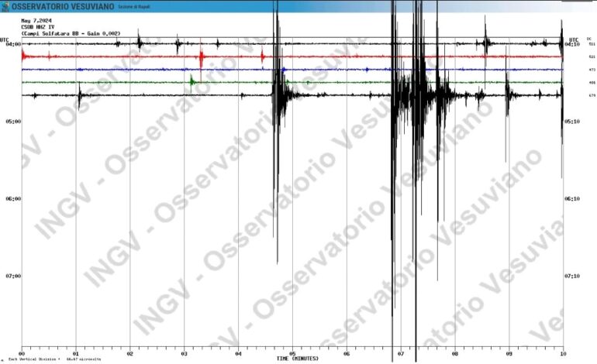This screenshot has height=364, width=597.
Task: Open the OSSERVATORIO VESUVIANO header title
Action: [62, 6]
